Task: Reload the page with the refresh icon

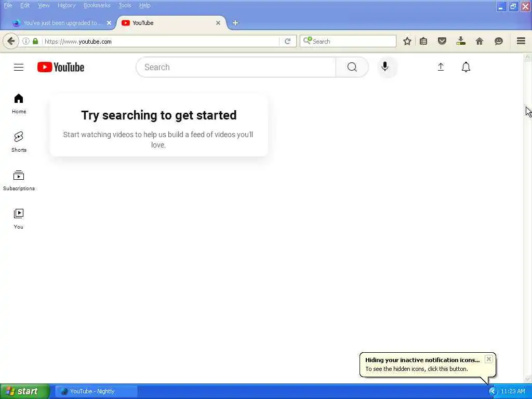Action: tap(288, 42)
